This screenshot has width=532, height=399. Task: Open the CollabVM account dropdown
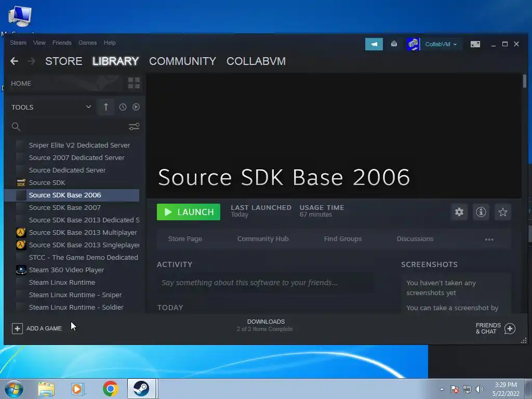click(441, 45)
